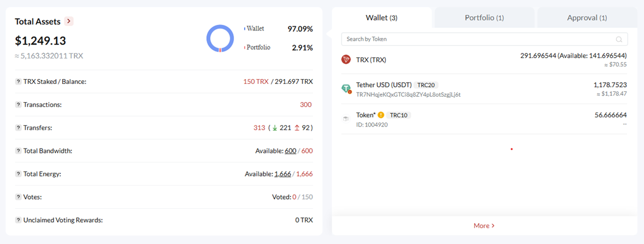This screenshot has width=644, height=244.
Task: Click the search magnifier icon in token search
Action: pyautogui.click(x=619, y=40)
